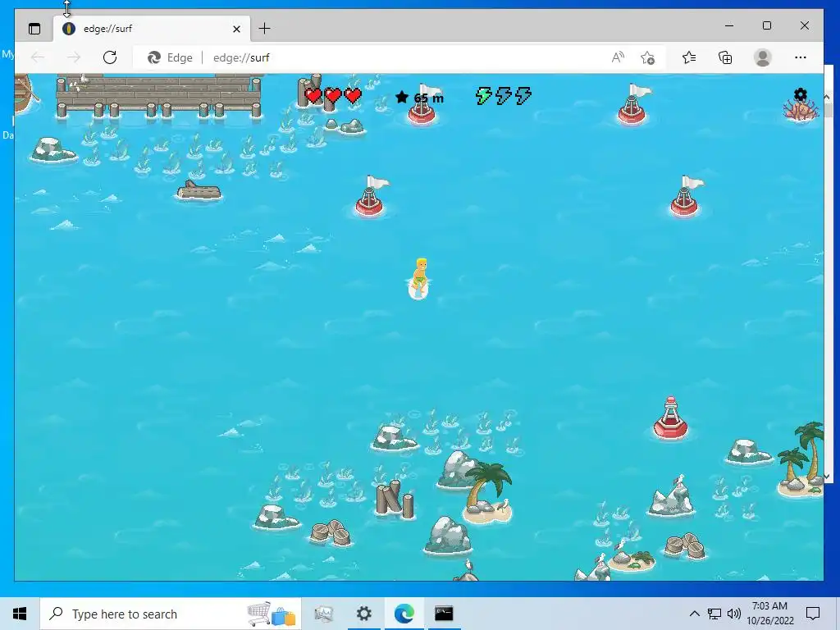The height and width of the screenshot is (630, 840).
Task: Open the Settings and more menu
Action: click(x=801, y=57)
